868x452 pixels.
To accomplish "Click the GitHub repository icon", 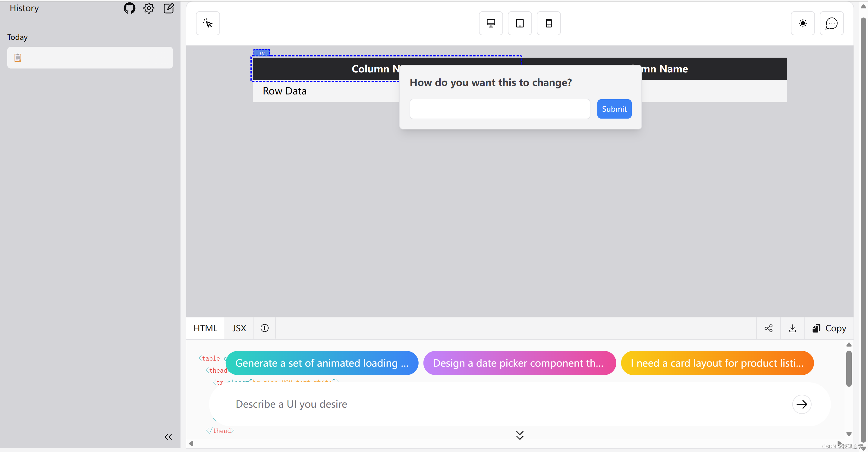I will [129, 8].
